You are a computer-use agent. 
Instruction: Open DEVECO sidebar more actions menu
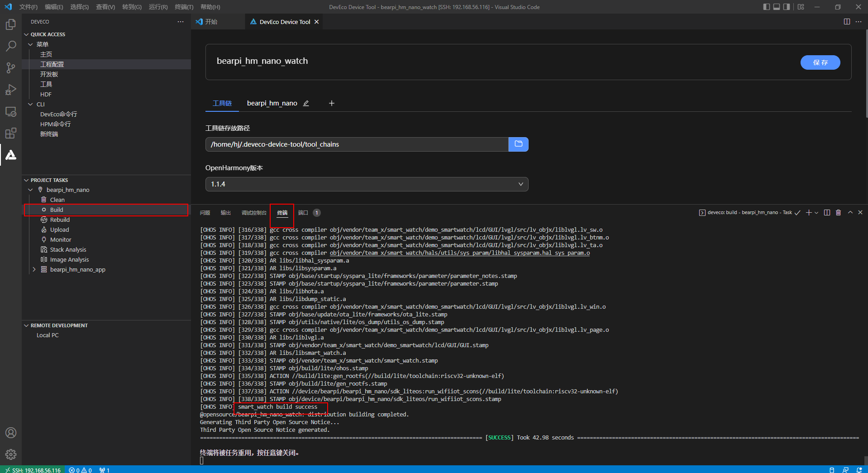[x=181, y=22]
